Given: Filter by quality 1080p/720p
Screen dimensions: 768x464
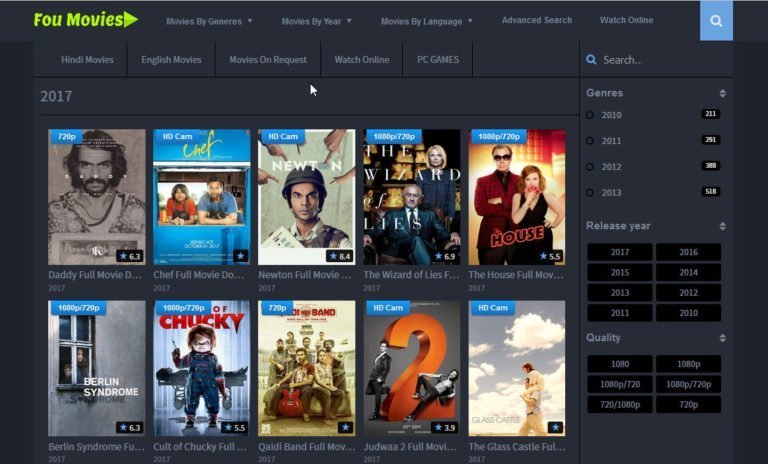Looking at the screenshot, I should click(688, 384).
